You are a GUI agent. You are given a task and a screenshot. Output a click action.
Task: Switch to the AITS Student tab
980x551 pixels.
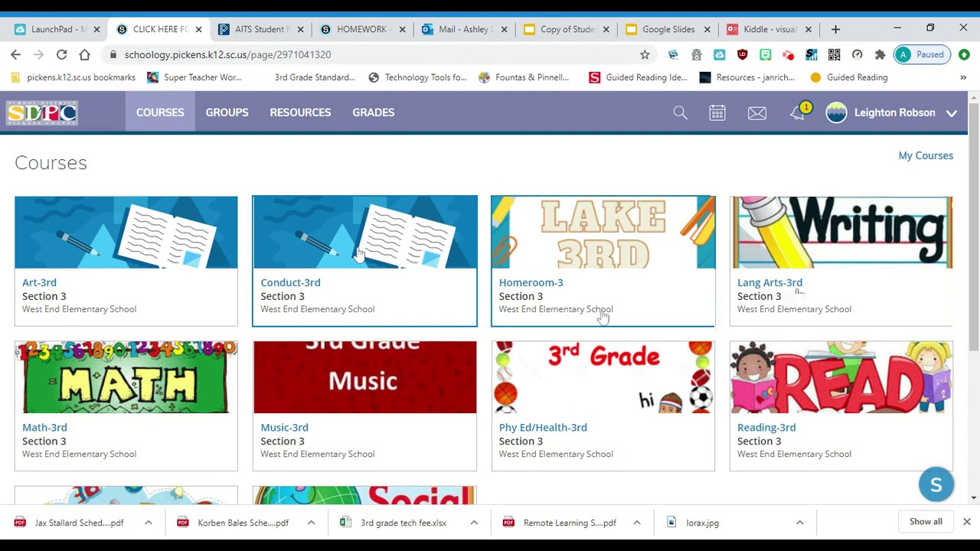(x=259, y=29)
